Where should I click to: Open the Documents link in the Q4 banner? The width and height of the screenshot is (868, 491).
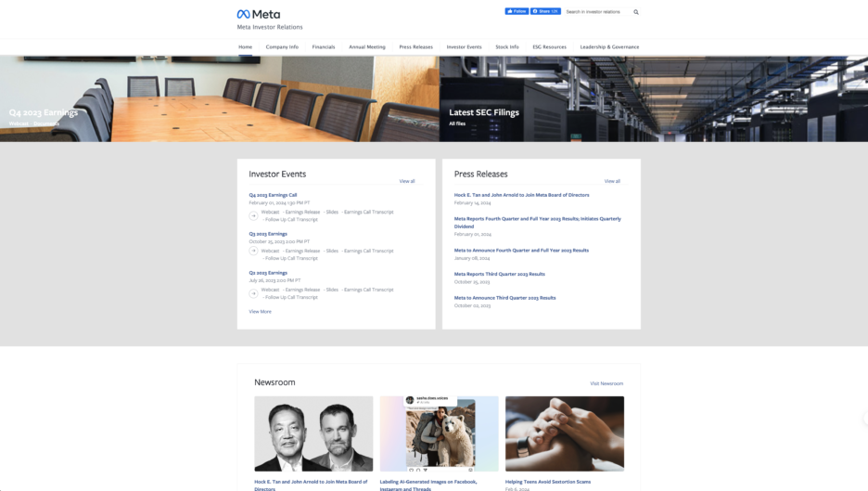click(46, 123)
